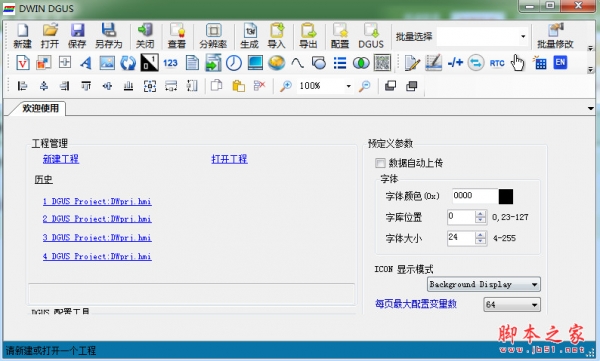Save project using 保存 icon

tap(77, 36)
